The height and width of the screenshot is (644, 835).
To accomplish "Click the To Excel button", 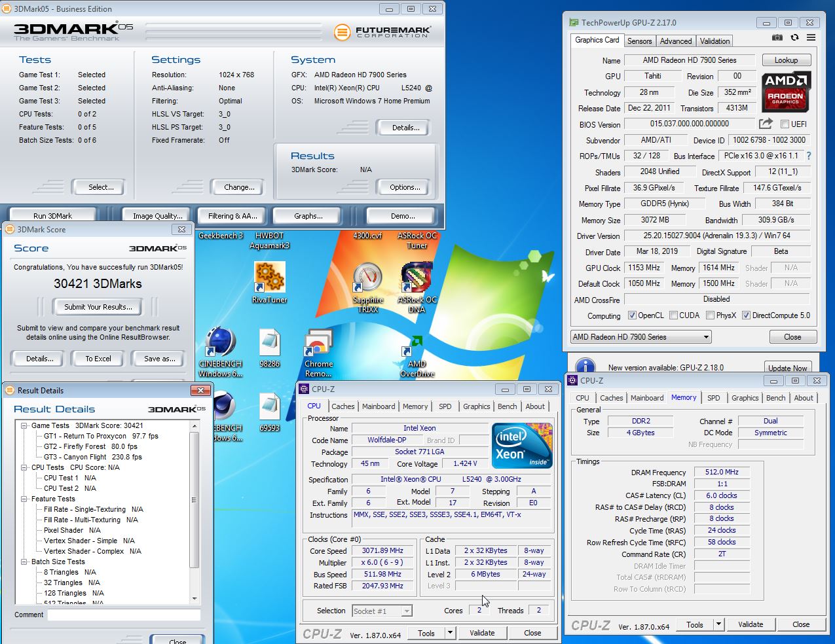I will pyautogui.click(x=98, y=359).
